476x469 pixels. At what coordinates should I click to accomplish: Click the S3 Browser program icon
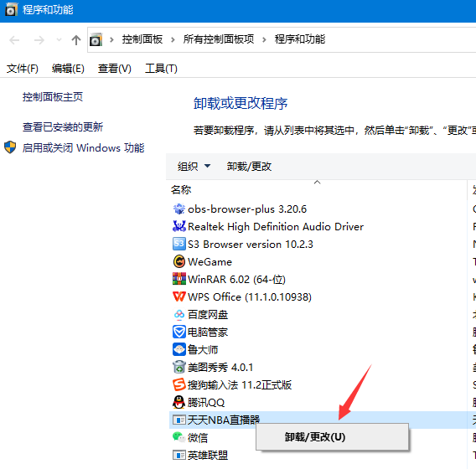pyautogui.click(x=179, y=245)
